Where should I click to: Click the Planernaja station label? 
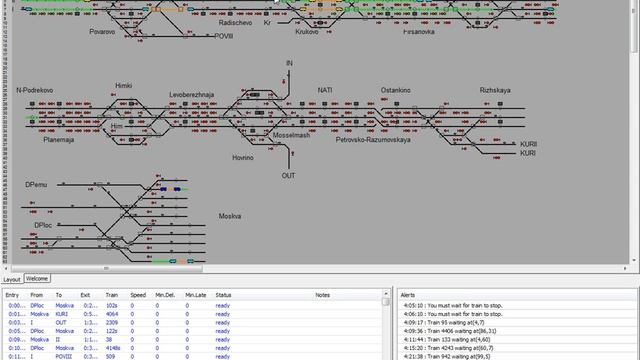click(x=59, y=140)
